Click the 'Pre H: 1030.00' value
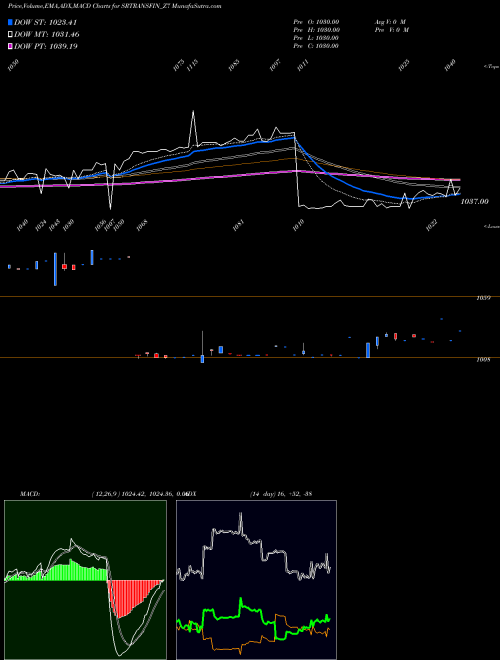This screenshot has height=660, width=500. 316,30
